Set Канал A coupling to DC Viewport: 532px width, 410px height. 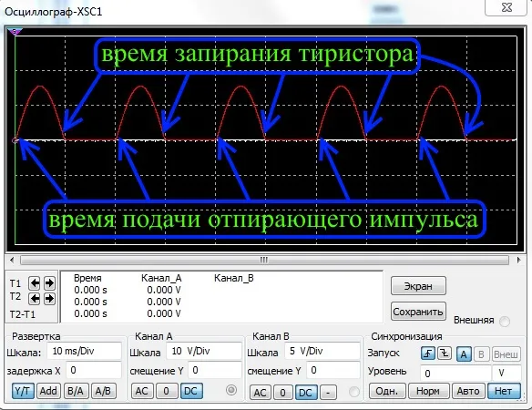[x=191, y=391]
